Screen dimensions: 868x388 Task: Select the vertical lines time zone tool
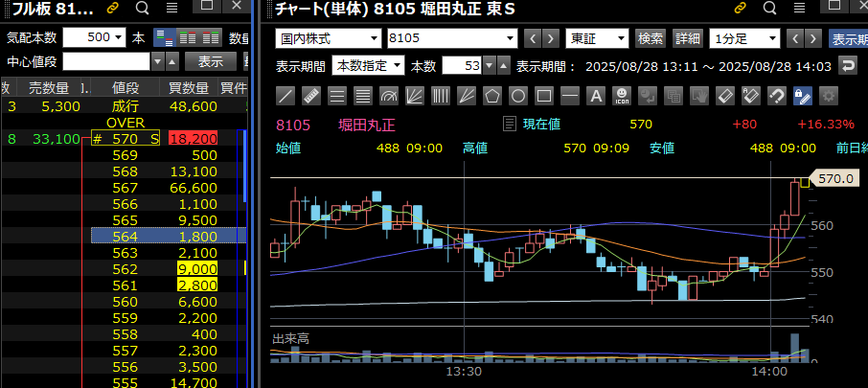click(x=441, y=97)
